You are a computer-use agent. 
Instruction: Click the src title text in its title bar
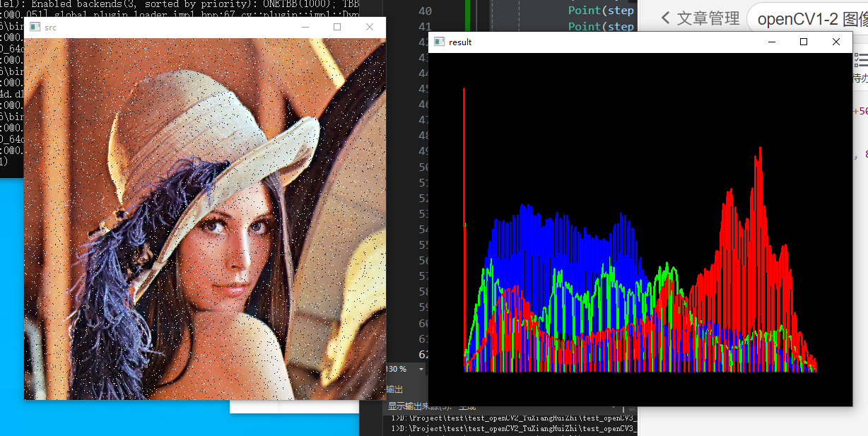(x=50, y=28)
